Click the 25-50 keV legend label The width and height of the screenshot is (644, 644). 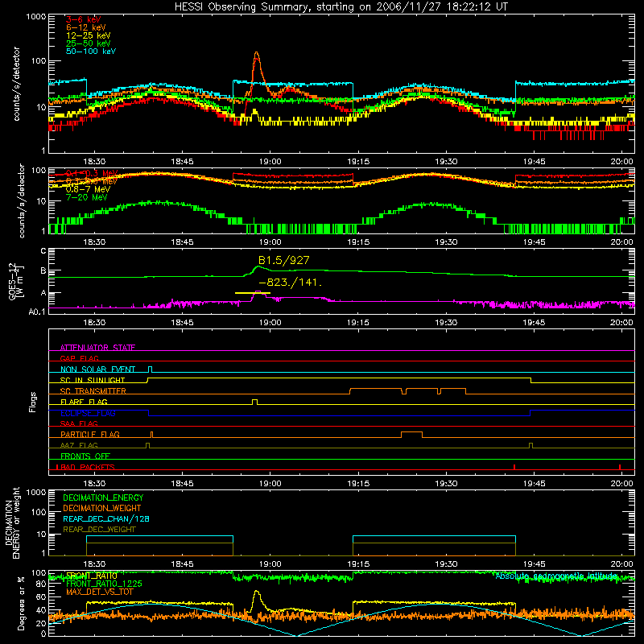pos(89,43)
